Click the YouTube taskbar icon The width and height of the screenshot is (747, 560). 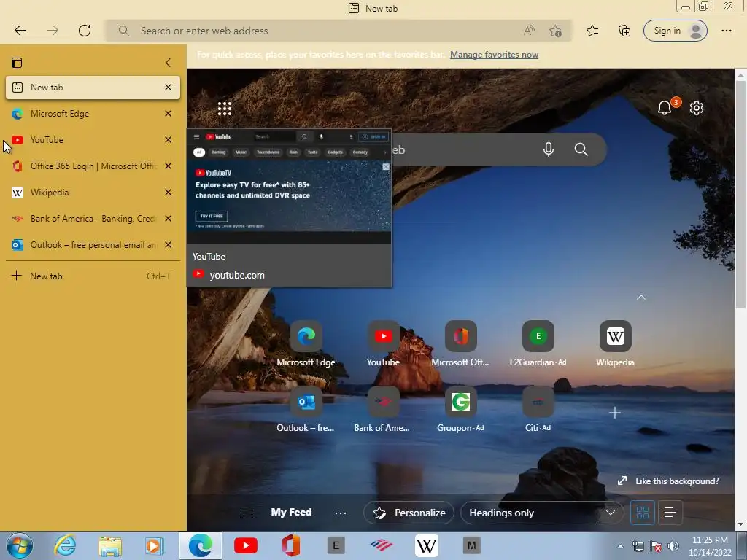(x=246, y=545)
